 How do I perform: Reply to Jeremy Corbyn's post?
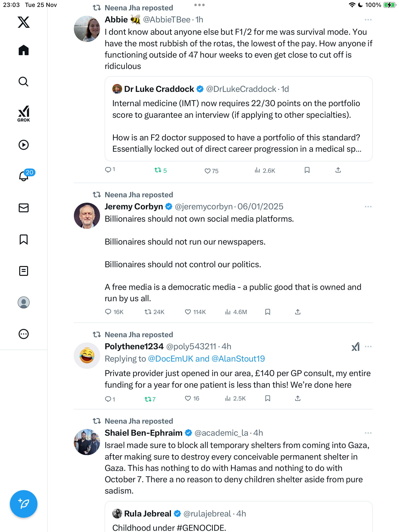coord(108,312)
